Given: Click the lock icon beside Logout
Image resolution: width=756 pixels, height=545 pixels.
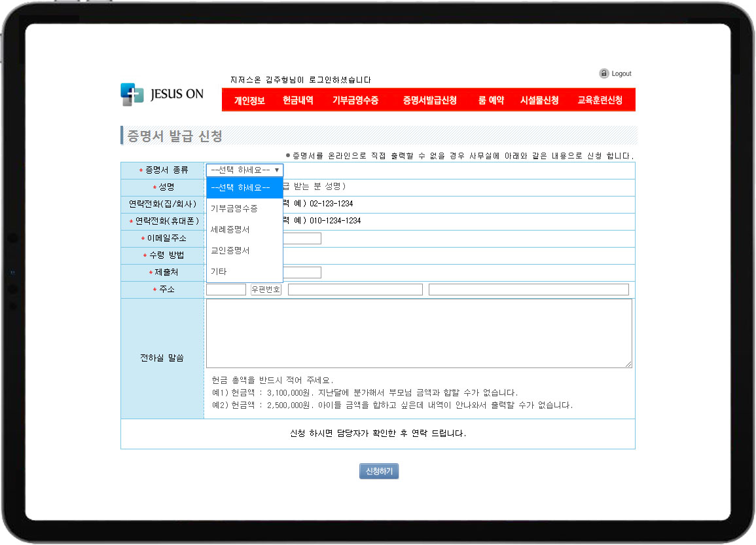Looking at the screenshot, I should [x=604, y=73].
